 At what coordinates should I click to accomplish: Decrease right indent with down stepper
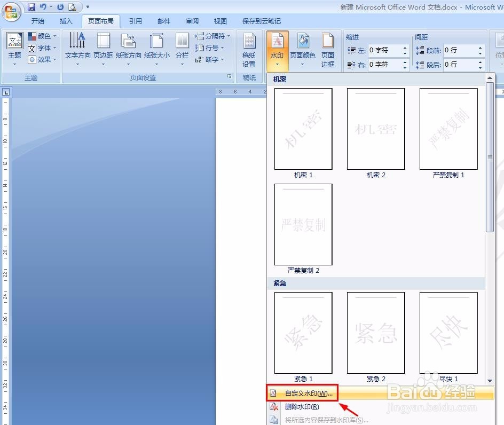point(405,67)
